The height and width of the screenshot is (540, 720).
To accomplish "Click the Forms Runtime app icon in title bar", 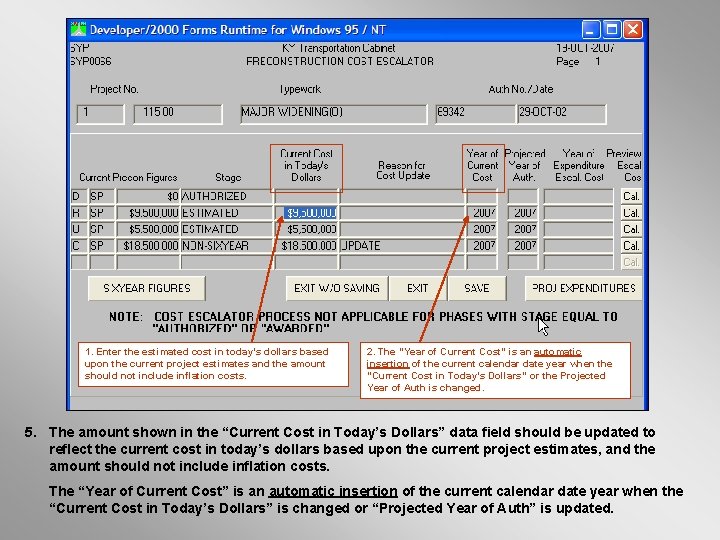I will click(x=79, y=29).
